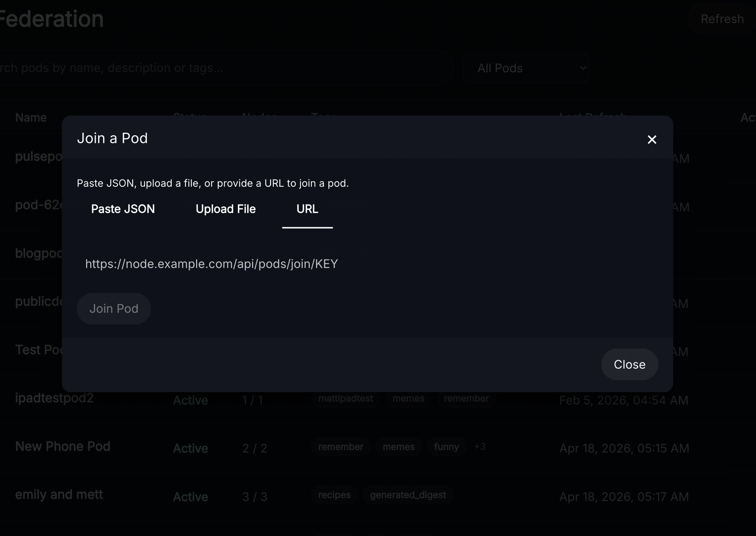
Task: Open the New Phone Pod row
Action: [63, 446]
